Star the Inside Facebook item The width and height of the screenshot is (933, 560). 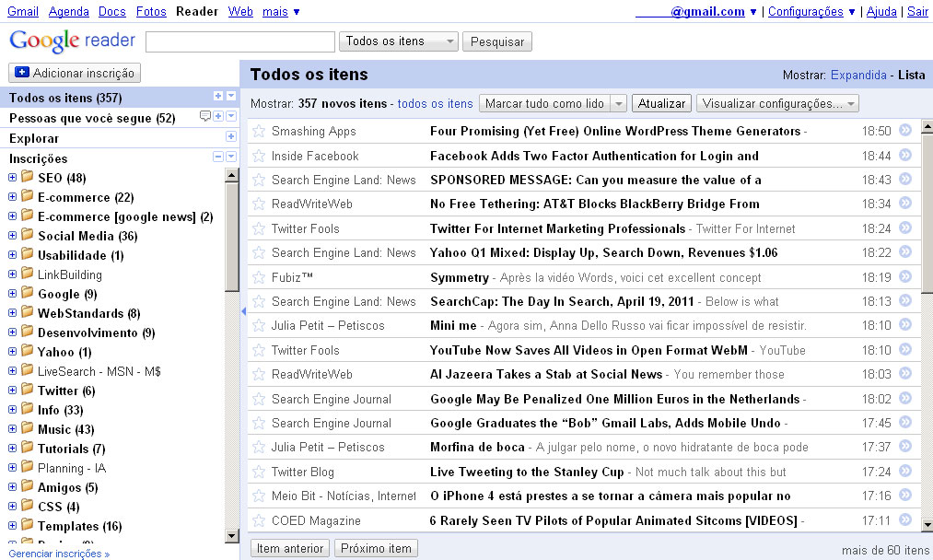(259, 156)
